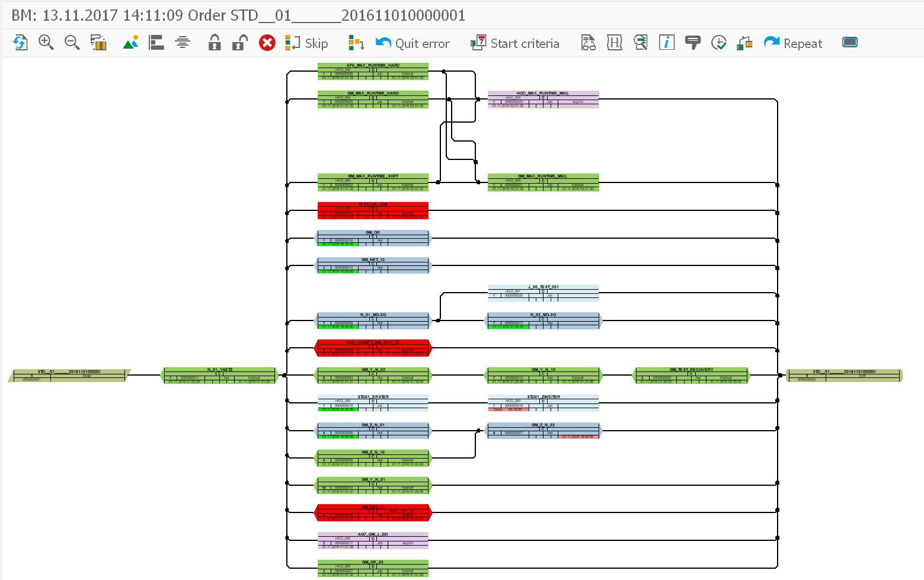
Task: Click the refresh icon in the toolbar
Action: click(20, 43)
